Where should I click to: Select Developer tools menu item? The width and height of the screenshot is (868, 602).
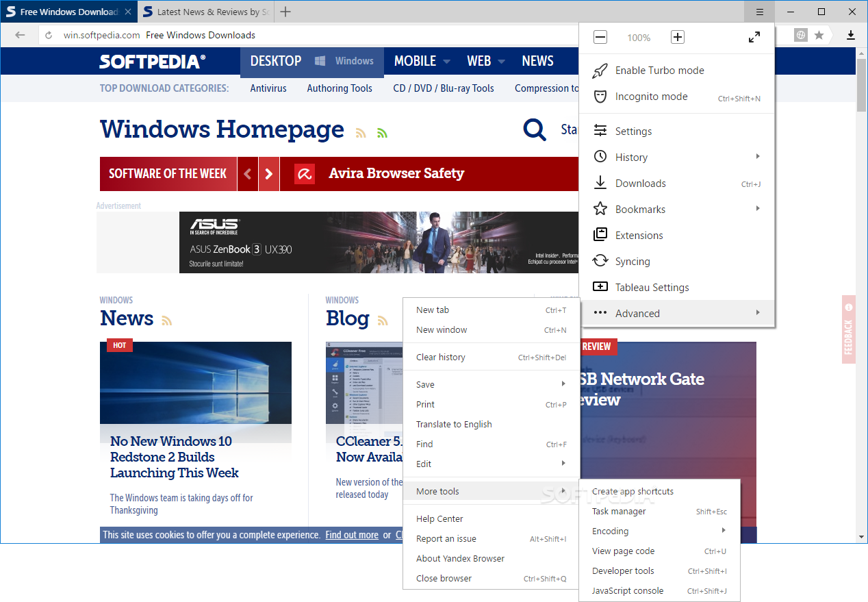coord(659,571)
